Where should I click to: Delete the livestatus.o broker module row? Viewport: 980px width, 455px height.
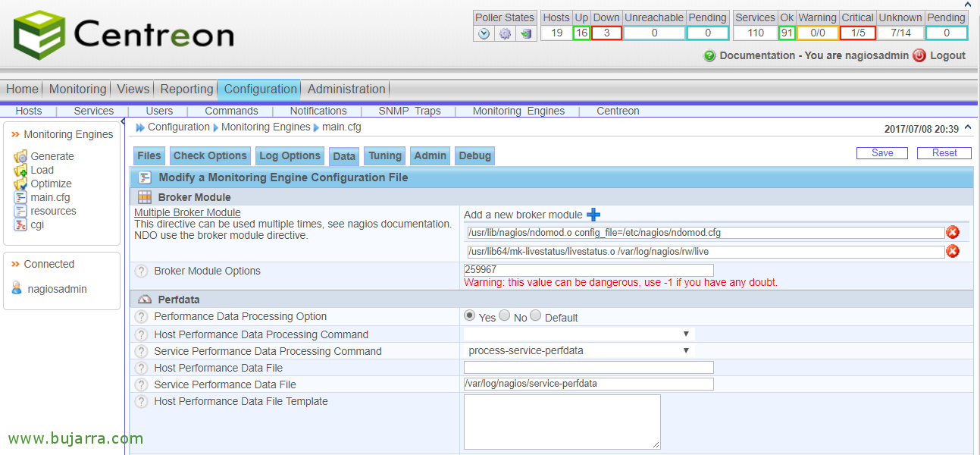coord(953,252)
